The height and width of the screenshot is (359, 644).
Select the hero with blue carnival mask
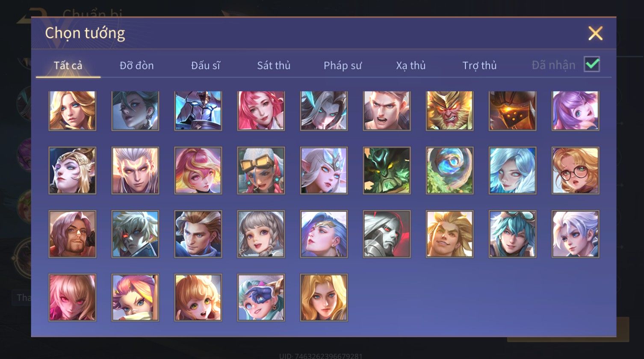[x=261, y=297]
